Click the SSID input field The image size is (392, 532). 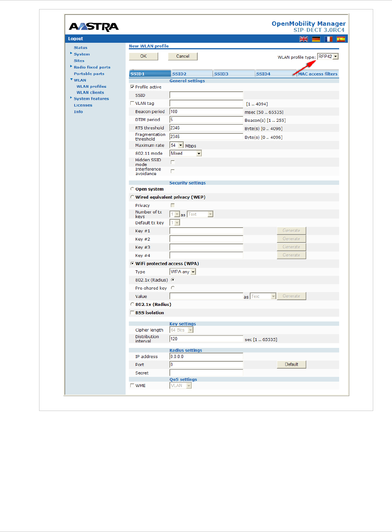[x=206, y=95]
